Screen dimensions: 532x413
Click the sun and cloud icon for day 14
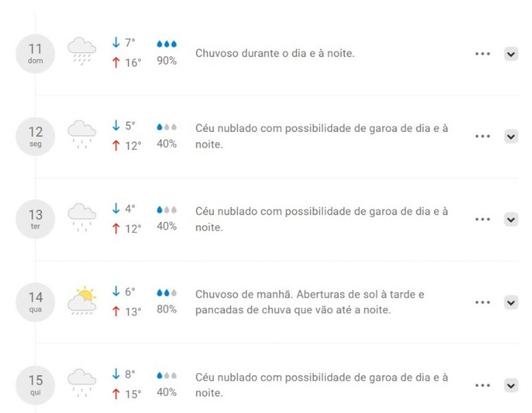tap(82, 300)
